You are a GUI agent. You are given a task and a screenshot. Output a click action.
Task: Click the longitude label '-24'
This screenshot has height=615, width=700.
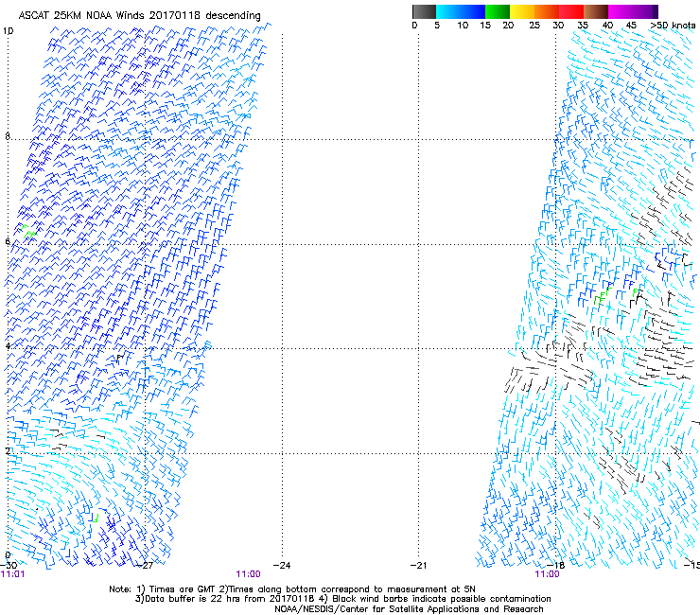[x=282, y=566]
